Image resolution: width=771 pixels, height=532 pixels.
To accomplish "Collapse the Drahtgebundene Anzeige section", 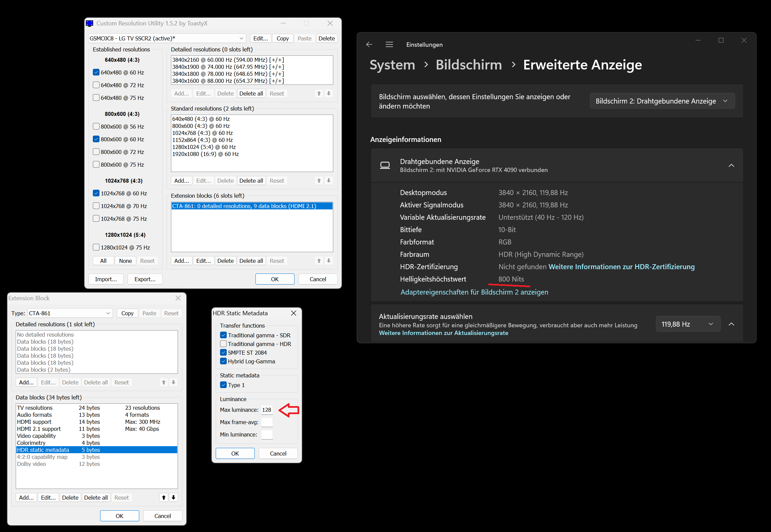I will pyautogui.click(x=731, y=165).
